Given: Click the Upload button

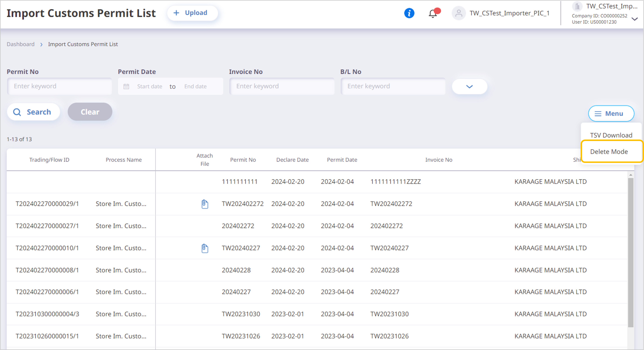Looking at the screenshot, I should coord(192,13).
